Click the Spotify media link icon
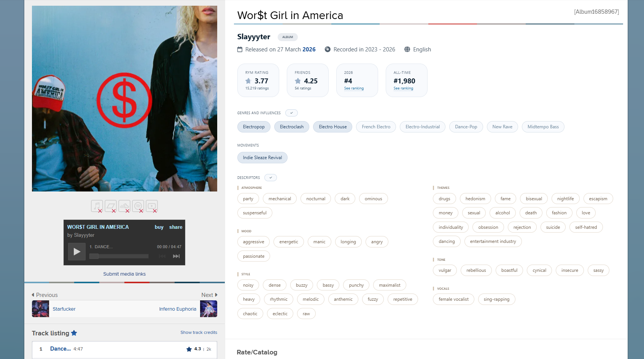 [138, 206]
